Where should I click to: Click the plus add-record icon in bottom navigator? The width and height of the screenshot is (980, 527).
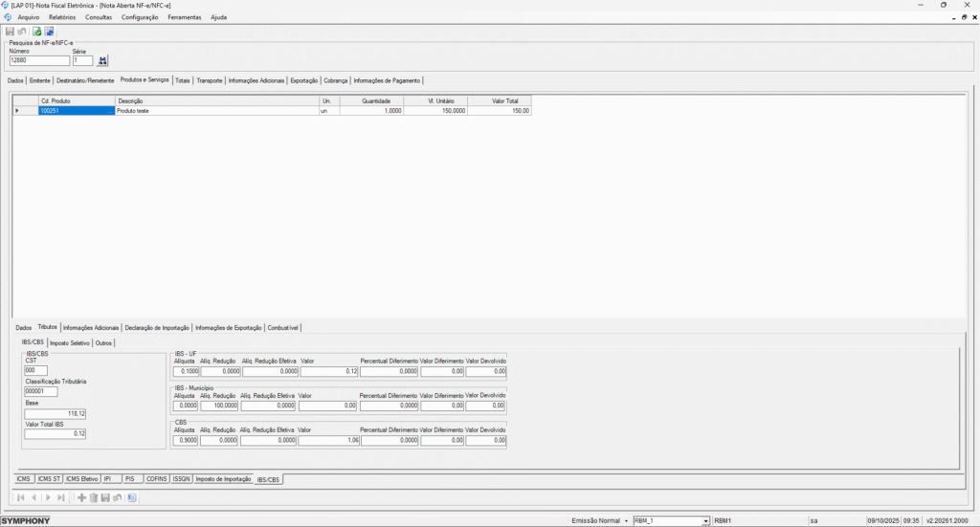[x=81, y=497]
